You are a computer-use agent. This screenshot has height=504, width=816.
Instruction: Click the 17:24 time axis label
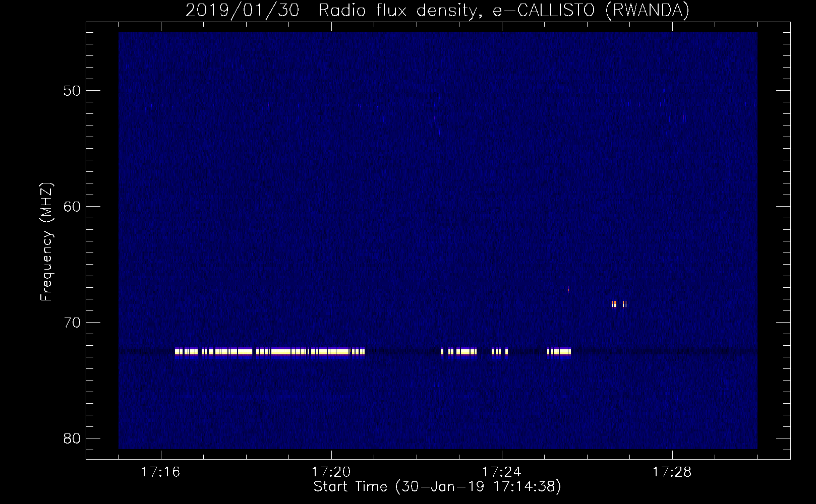502,472
